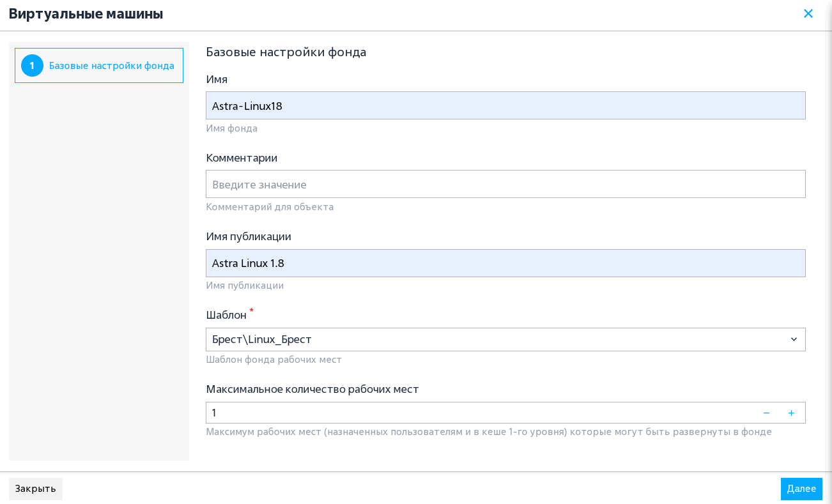
Task: Click the hint text Имя фонда
Action: [232, 128]
